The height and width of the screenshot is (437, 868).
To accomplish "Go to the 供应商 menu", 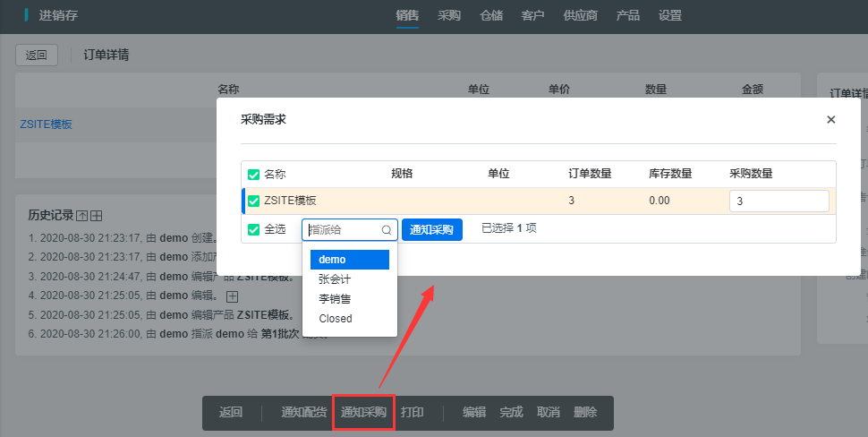I will (x=581, y=15).
